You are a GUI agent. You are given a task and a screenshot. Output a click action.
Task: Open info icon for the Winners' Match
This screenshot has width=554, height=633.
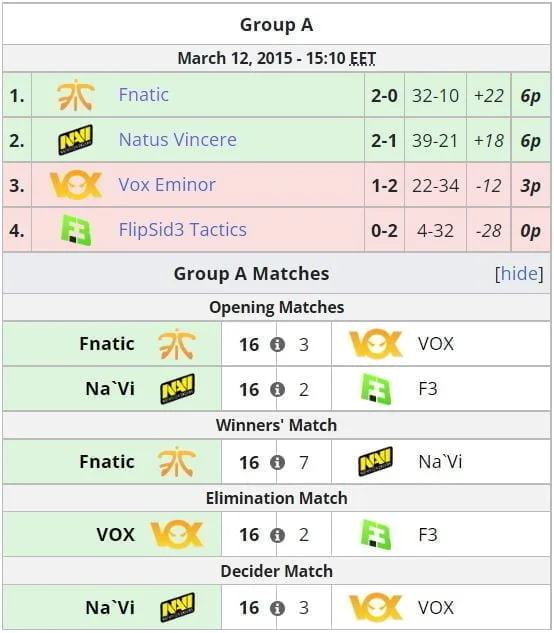(x=277, y=462)
